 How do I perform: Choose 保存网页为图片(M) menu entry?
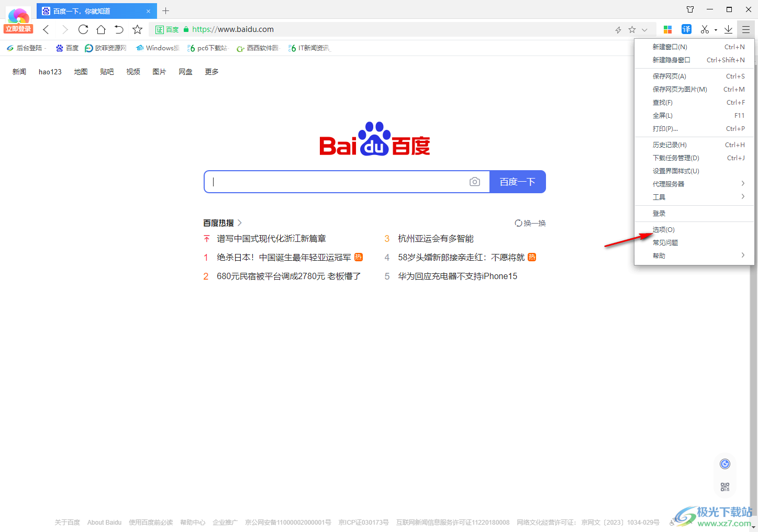coord(694,90)
